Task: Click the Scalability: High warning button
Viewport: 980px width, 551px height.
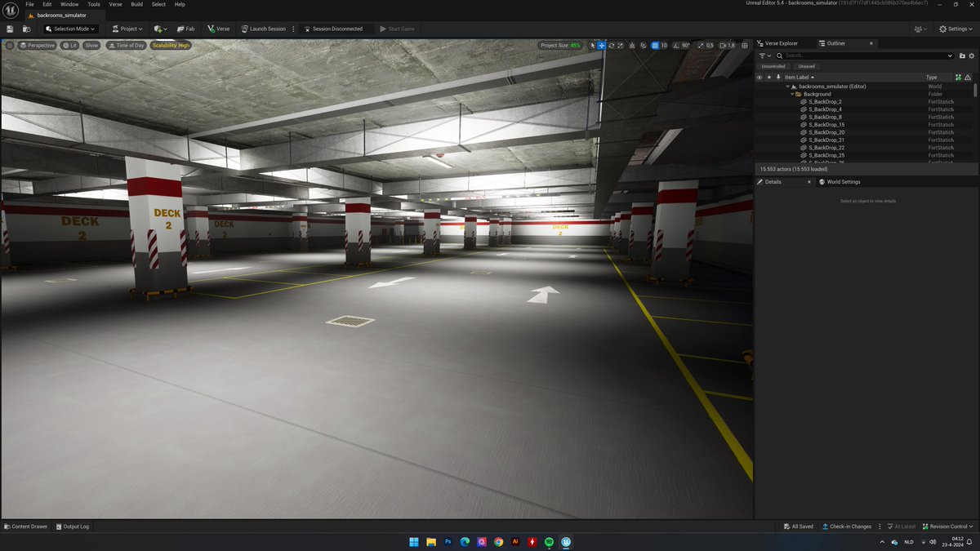Action: pyautogui.click(x=171, y=45)
